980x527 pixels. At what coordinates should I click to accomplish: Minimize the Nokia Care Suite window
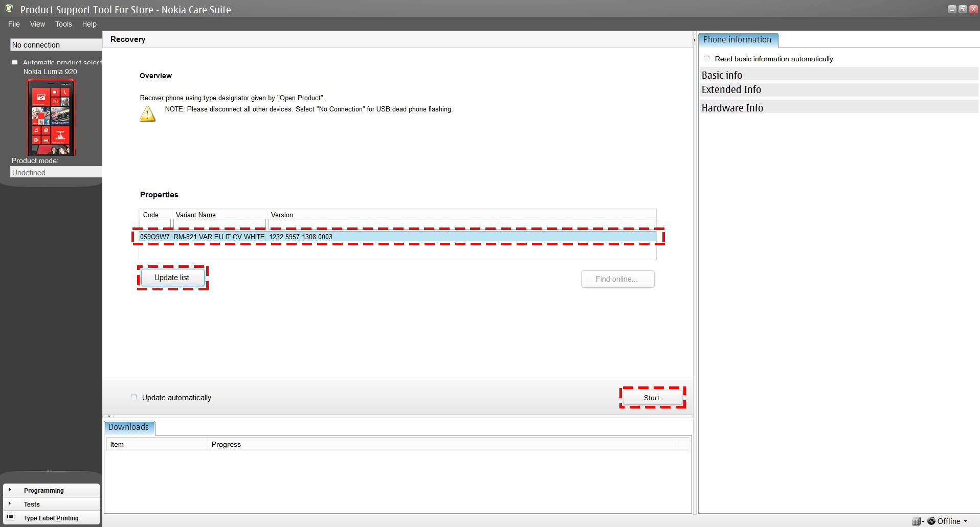pos(952,9)
